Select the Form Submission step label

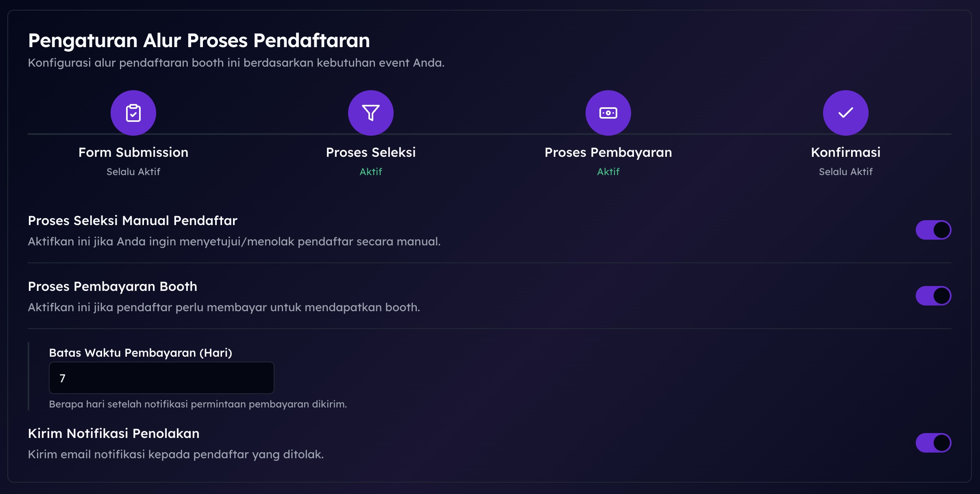[x=133, y=152]
